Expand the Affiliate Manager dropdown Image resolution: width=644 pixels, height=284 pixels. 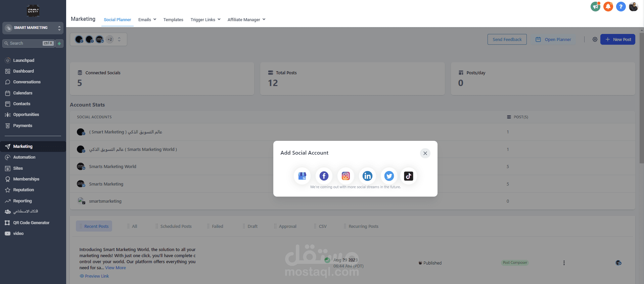click(246, 19)
